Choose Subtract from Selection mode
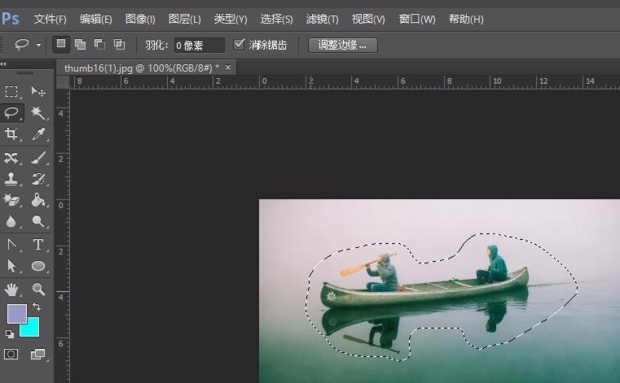This screenshot has height=383, width=620. [100, 44]
